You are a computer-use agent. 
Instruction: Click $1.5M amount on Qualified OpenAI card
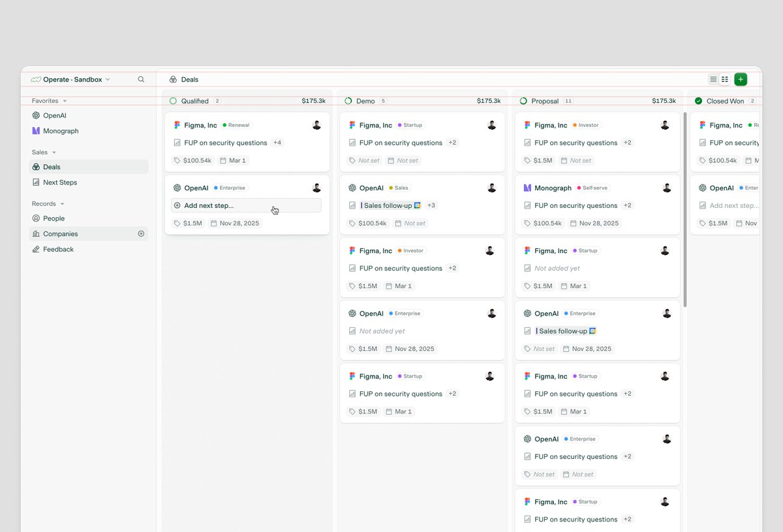(x=188, y=223)
